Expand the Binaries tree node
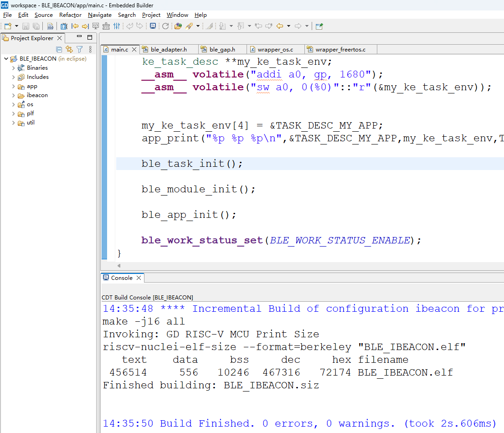 [x=13, y=68]
